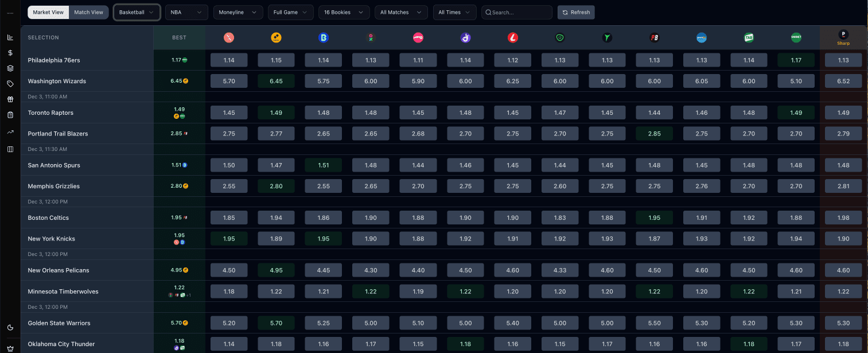Open the All Times dropdown
Image resolution: width=868 pixels, height=353 pixels.
point(455,12)
